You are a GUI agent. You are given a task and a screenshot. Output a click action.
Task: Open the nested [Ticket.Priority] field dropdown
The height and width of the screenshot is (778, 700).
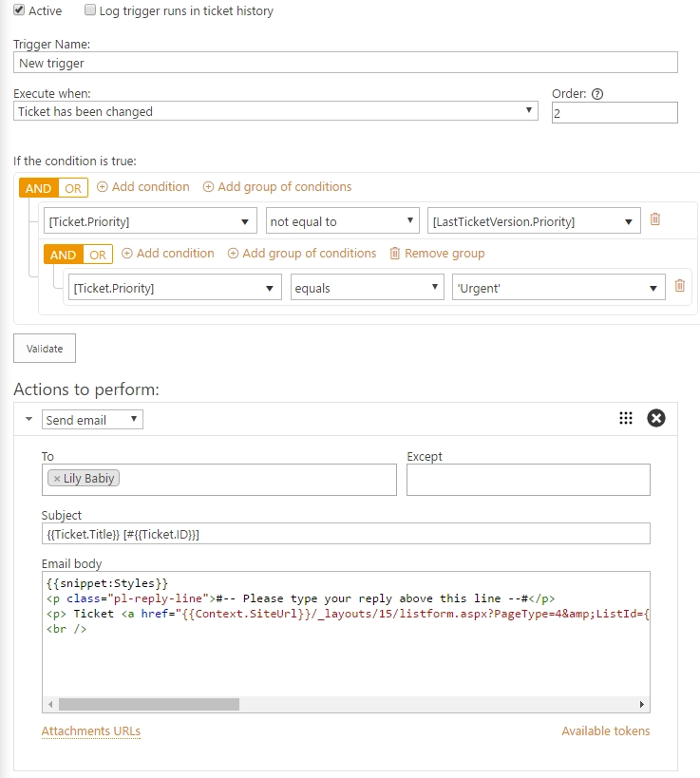[175, 287]
